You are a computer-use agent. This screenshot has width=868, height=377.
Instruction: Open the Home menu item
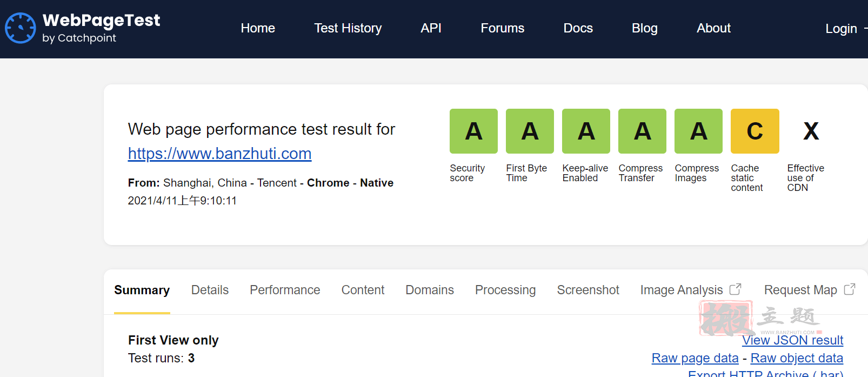[258, 28]
